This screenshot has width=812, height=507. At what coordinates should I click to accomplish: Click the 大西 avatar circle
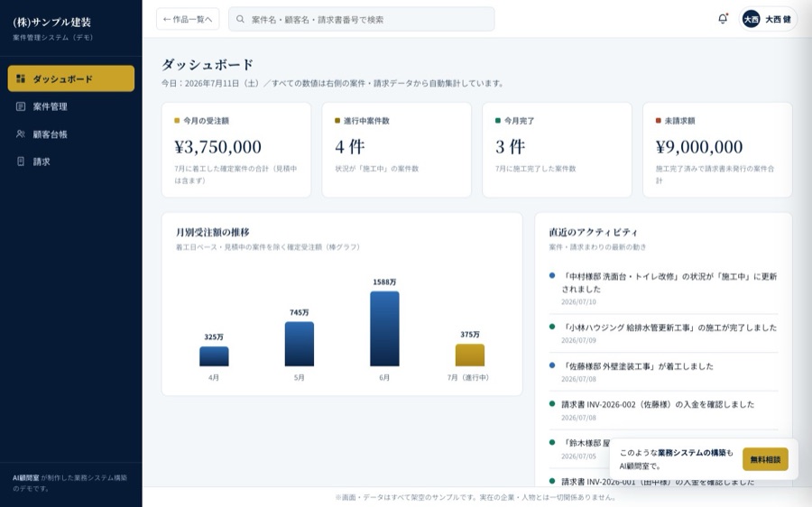pyautogui.click(x=751, y=19)
